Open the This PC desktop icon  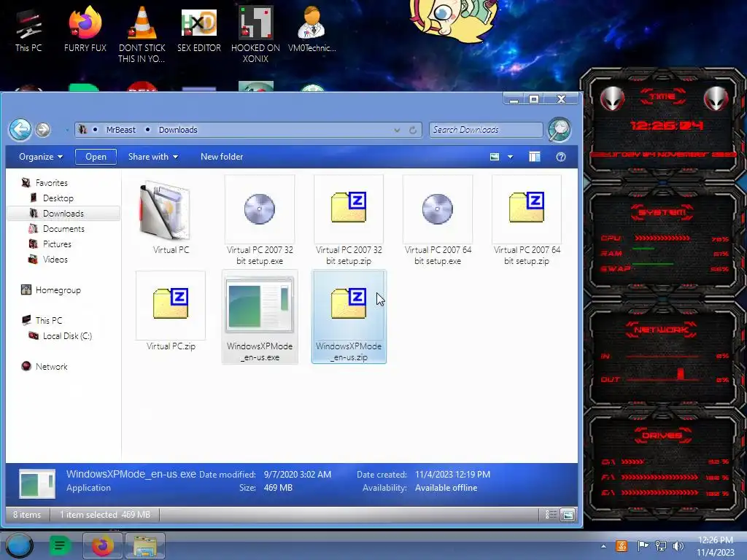pos(28,30)
